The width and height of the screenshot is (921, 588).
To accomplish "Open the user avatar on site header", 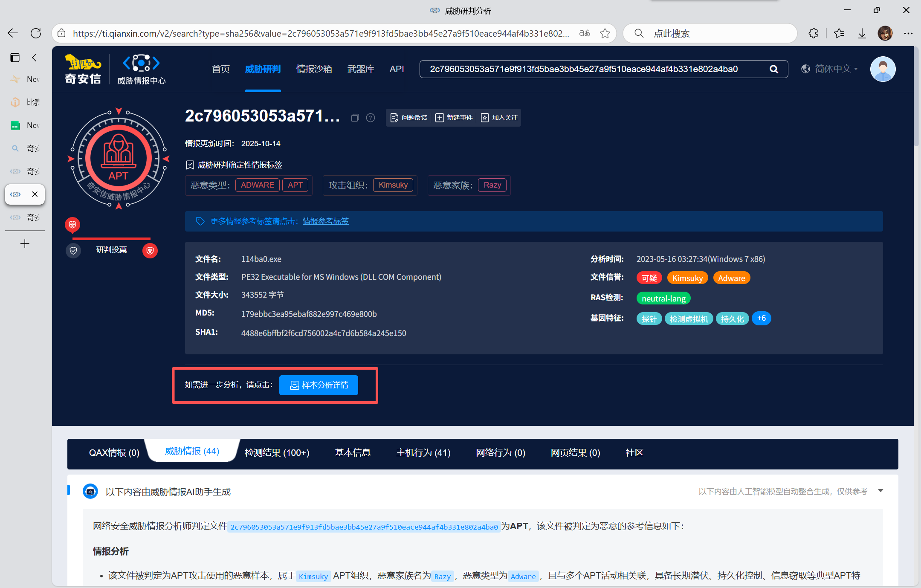I will tap(883, 69).
